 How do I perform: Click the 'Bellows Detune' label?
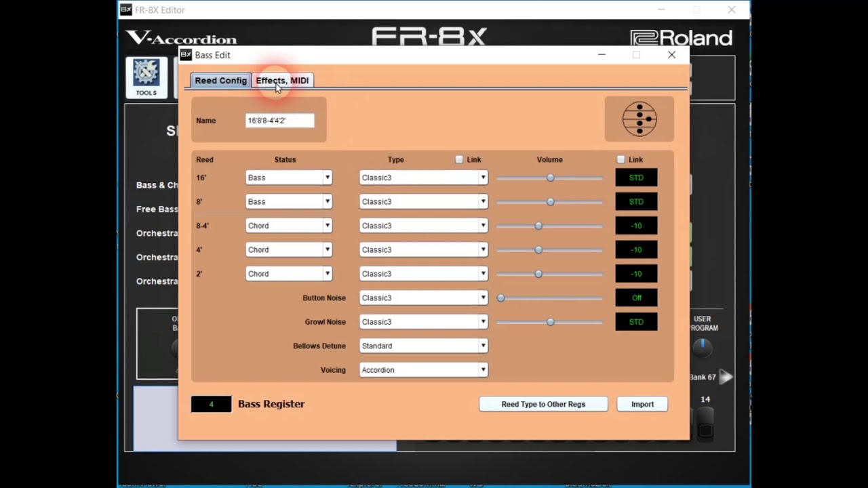(x=319, y=346)
